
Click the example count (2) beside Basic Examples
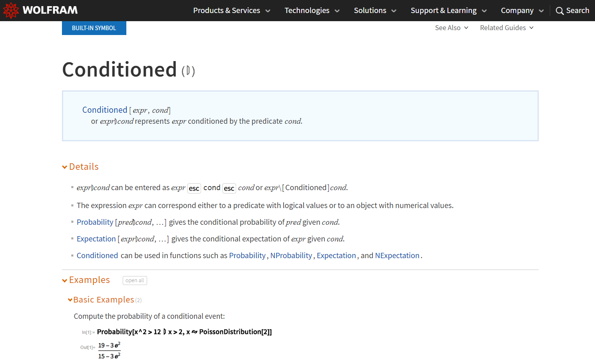point(139,300)
